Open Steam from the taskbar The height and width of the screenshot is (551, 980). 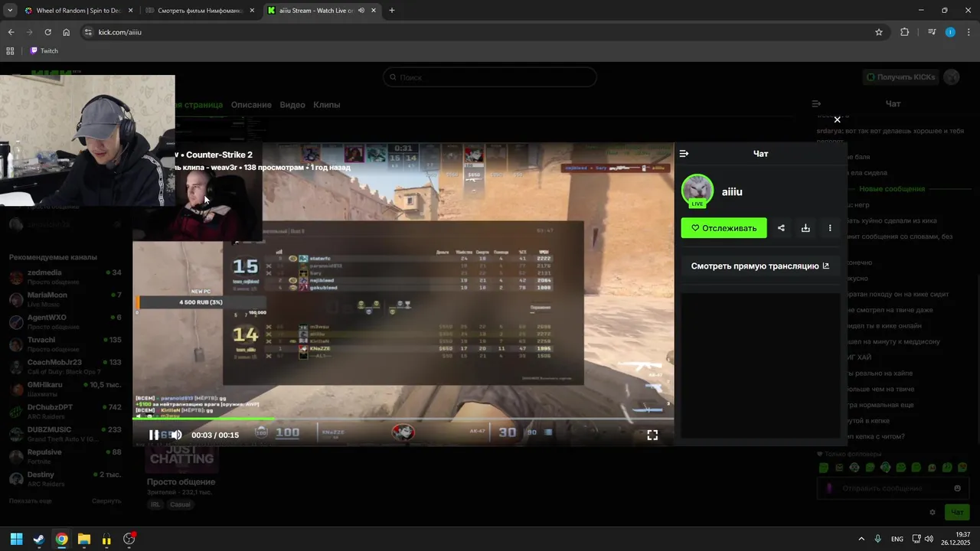tap(39, 539)
